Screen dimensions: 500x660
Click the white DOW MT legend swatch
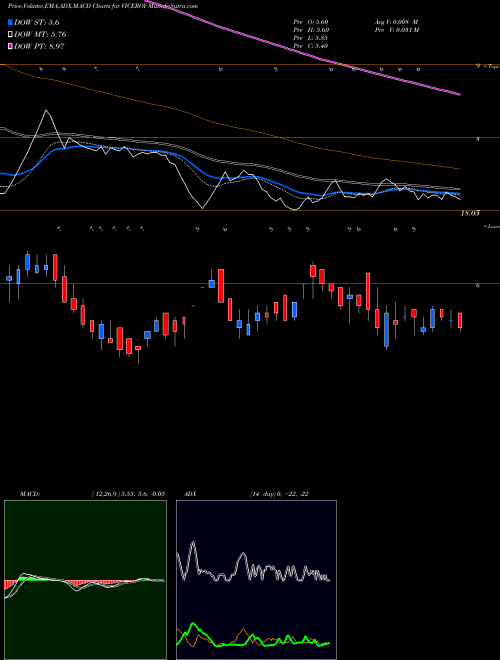[x=11, y=34]
